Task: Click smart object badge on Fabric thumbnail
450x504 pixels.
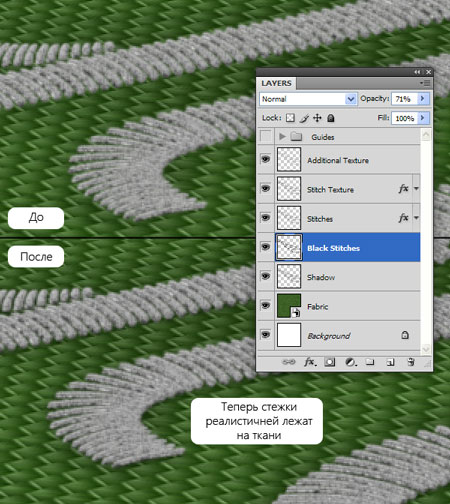Action: tap(296, 313)
